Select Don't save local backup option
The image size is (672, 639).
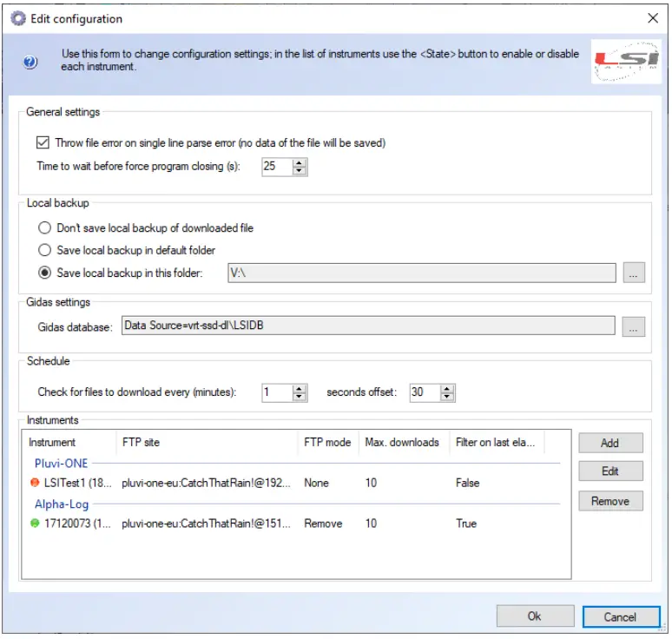[43, 228]
